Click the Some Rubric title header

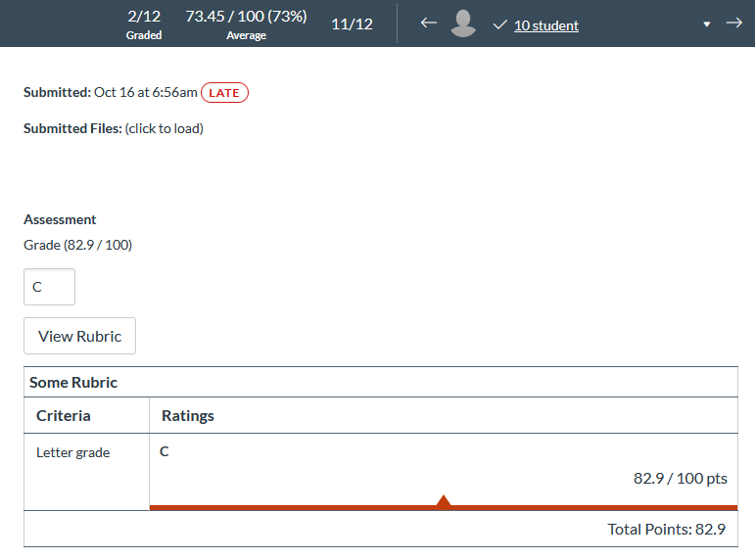coord(73,383)
